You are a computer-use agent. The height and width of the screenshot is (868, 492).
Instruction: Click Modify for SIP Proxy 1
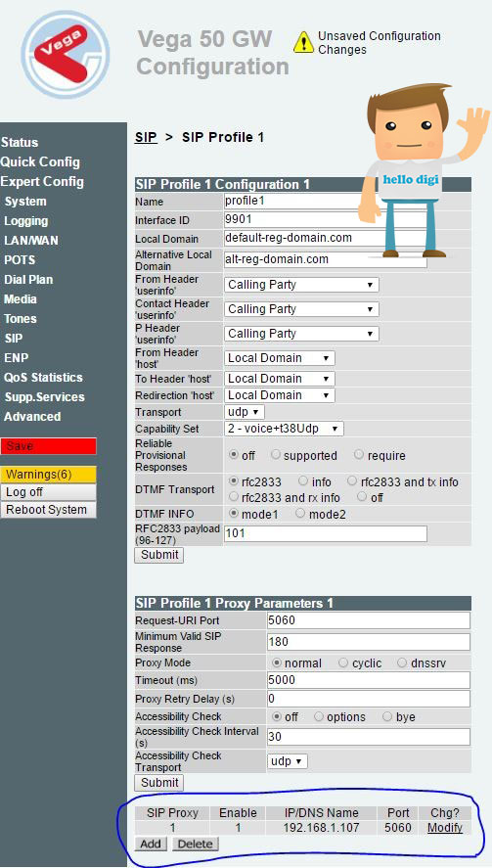point(445,828)
